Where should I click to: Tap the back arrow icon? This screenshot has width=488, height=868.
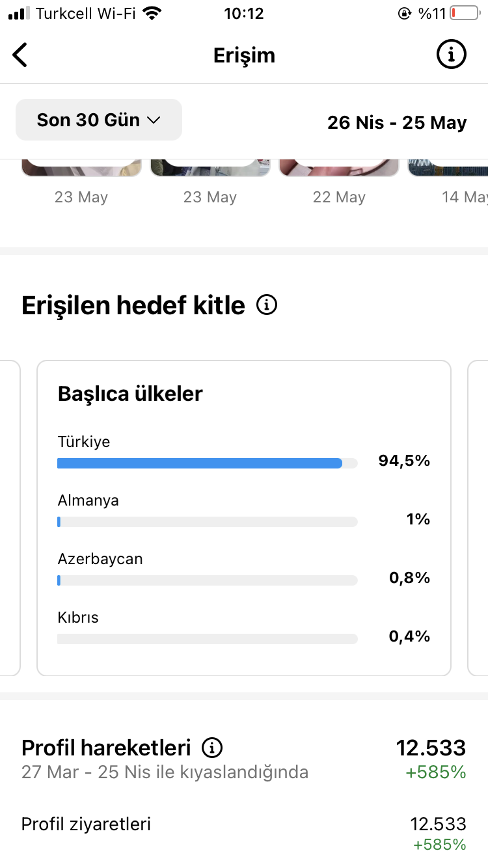click(x=20, y=55)
